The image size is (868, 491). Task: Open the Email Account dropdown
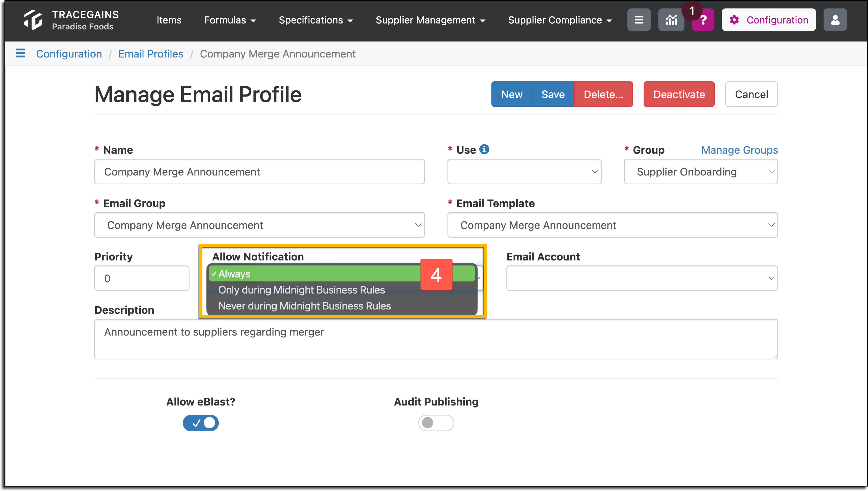click(642, 278)
